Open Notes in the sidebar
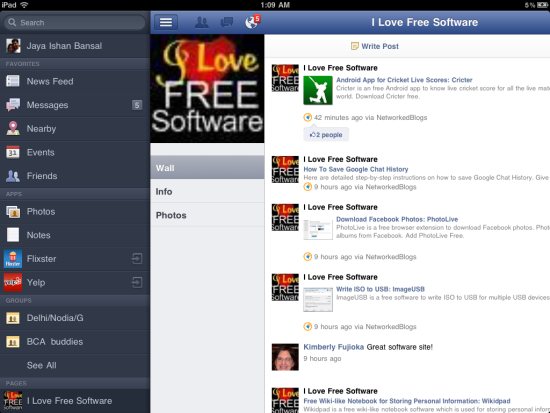This screenshot has width=550, height=413. tap(75, 235)
